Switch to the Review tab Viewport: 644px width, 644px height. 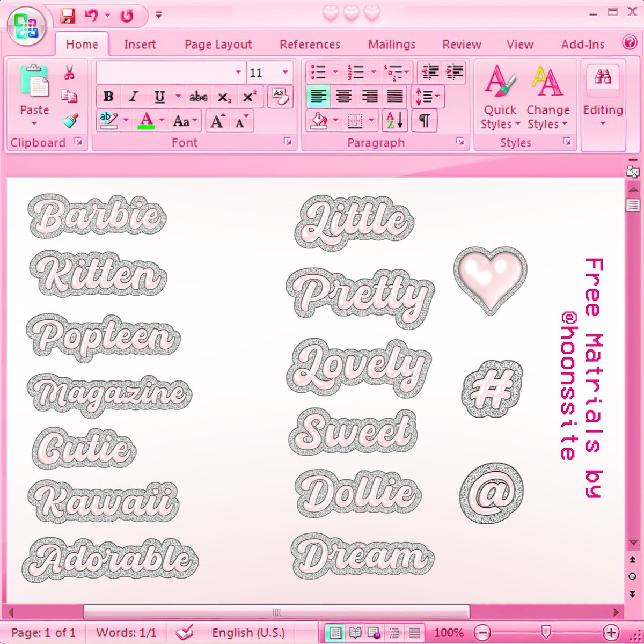tap(462, 45)
